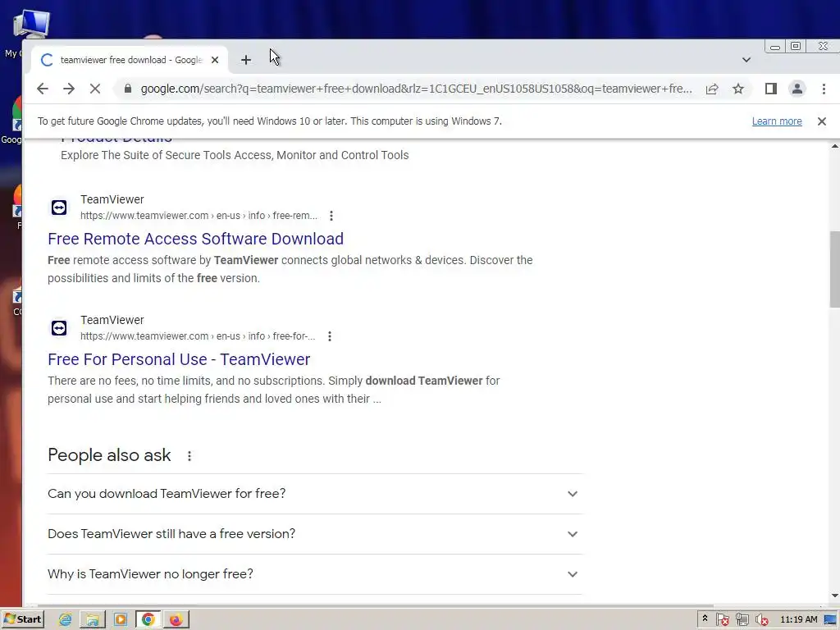Click the first TeamViewer site name text

pos(112,200)
